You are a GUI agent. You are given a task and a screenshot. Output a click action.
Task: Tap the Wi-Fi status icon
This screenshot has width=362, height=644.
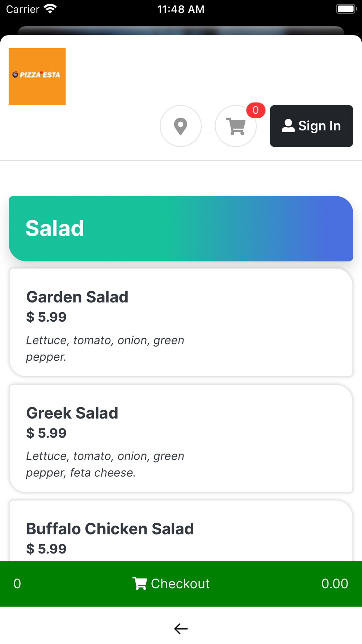click(50, 9)
